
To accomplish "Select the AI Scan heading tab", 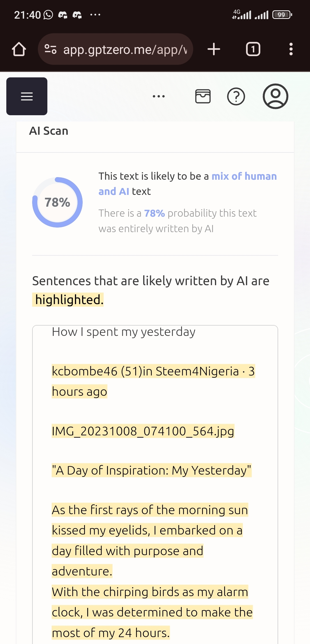I will [49, 131].
